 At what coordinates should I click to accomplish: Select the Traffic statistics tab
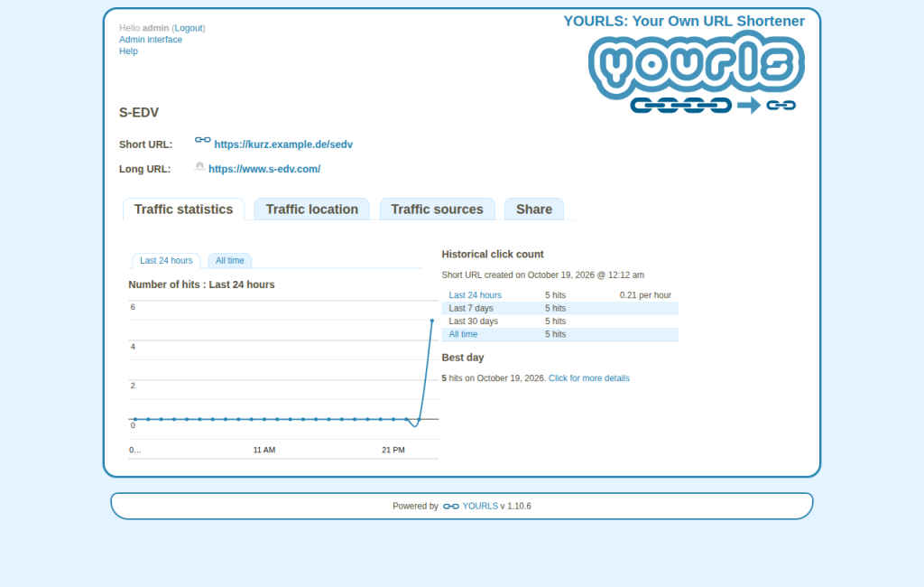coord(183,210)
